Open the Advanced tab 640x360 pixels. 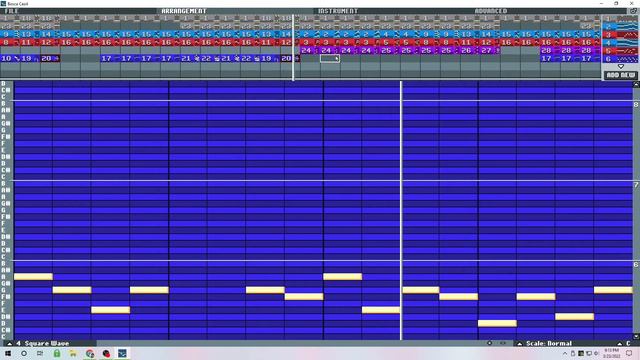(491, 11)
